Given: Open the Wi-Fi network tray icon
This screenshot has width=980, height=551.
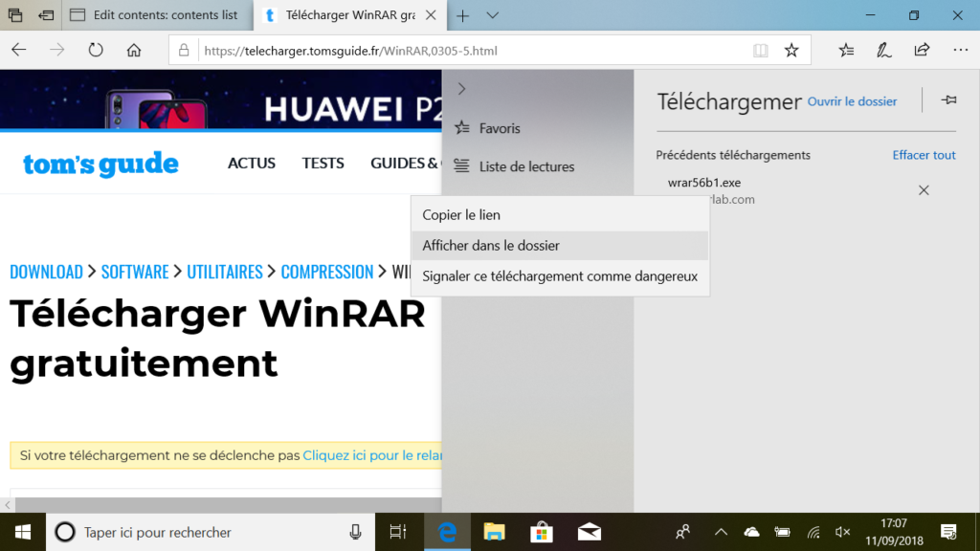Looking at the screenshot, I should [813, 532].
